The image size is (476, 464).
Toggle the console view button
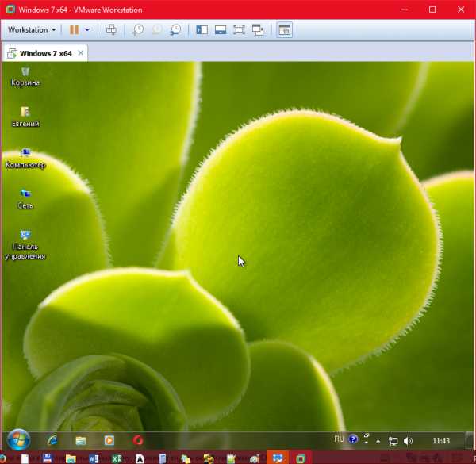point(285,29)
